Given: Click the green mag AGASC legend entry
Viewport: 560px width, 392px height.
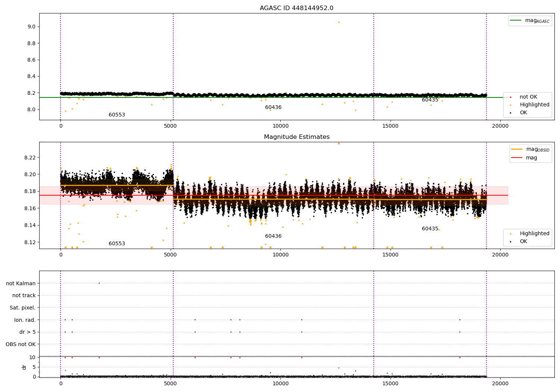Looking at the screenshot, I should [x=530, y=21].
